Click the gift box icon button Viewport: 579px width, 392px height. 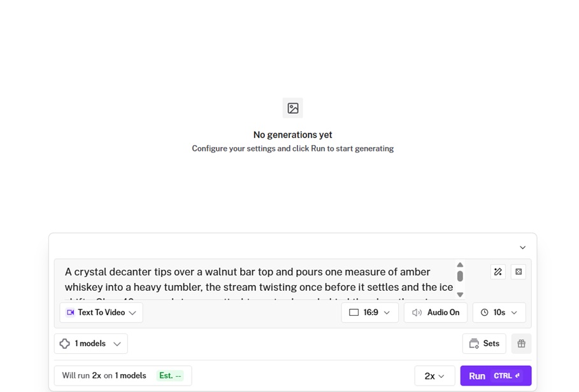click(x=522, y=344)
